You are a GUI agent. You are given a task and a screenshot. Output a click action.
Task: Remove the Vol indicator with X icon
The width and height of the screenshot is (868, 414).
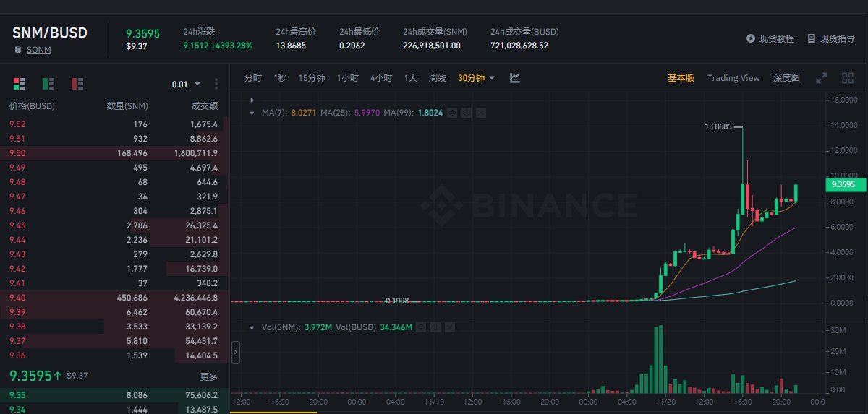[x=450, y=327]
